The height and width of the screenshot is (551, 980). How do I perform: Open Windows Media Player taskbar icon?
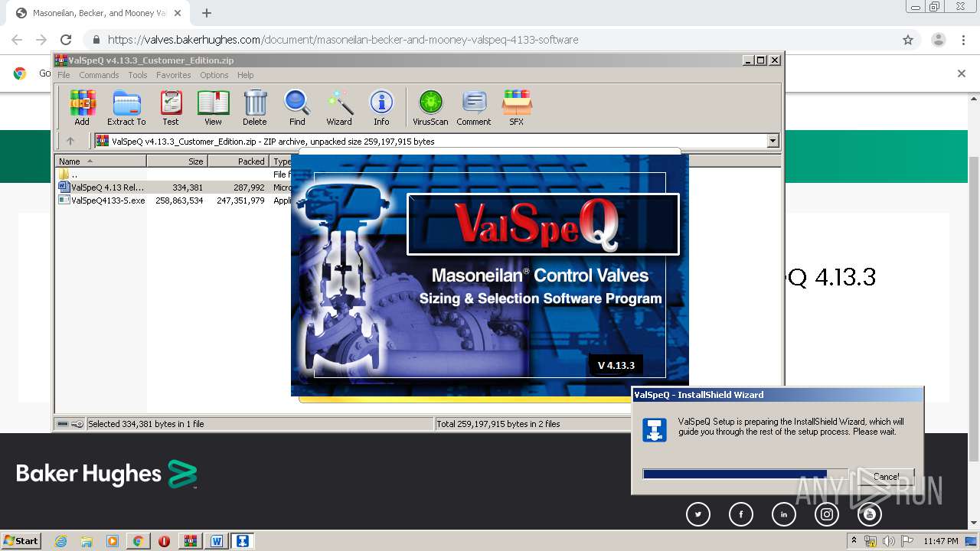[x=113, y=541]
